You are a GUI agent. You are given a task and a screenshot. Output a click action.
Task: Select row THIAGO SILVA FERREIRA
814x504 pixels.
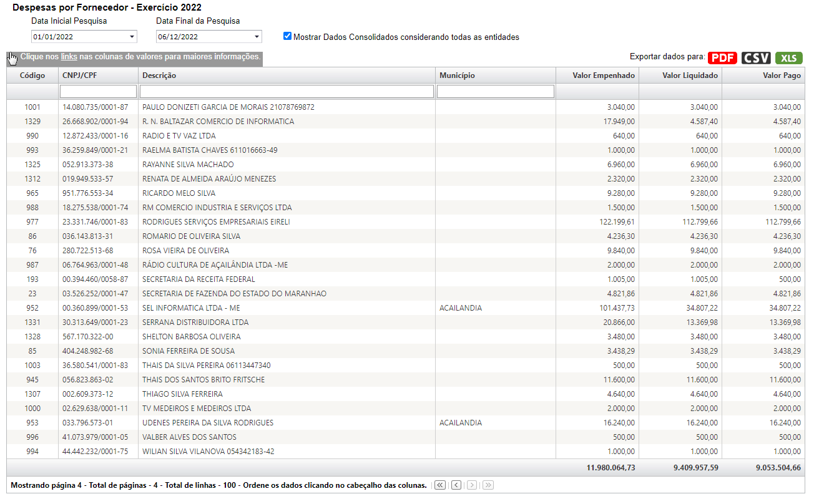coord(406,394)
